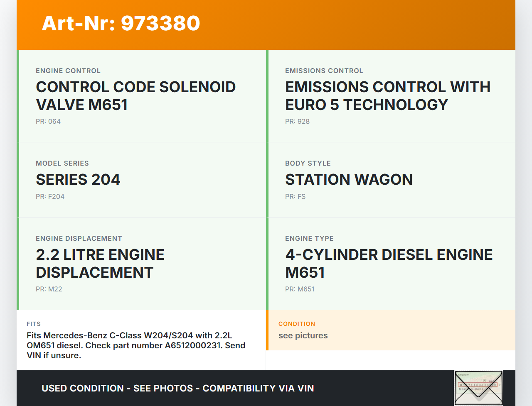This screenshot has height=406, width=532.
Task: Click the VIN envelope icon in footer
Action: (x=478, y=388)
